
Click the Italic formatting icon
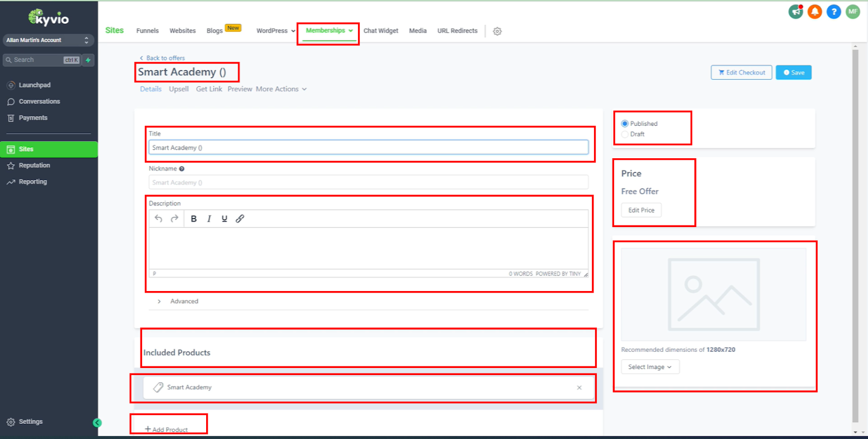(209, 218)
